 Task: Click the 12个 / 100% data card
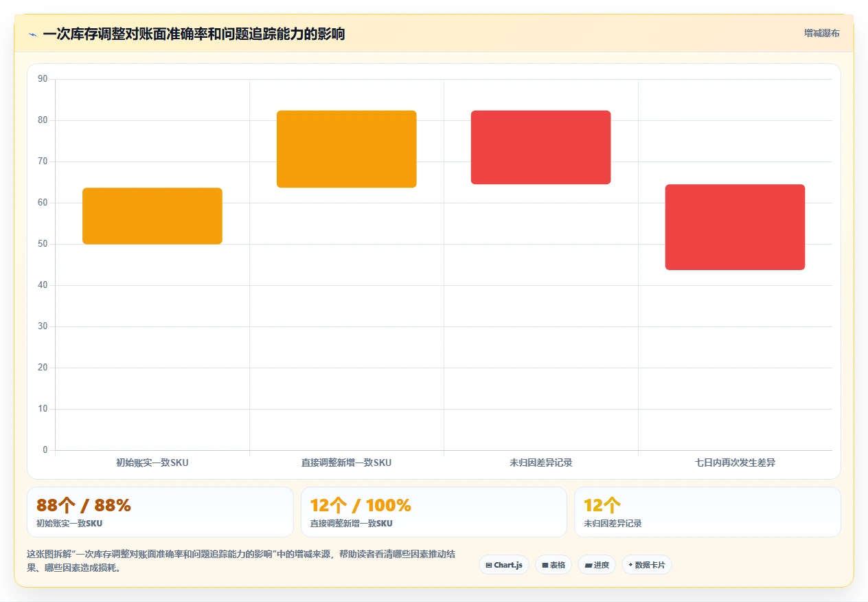click(x=434, y=512)
